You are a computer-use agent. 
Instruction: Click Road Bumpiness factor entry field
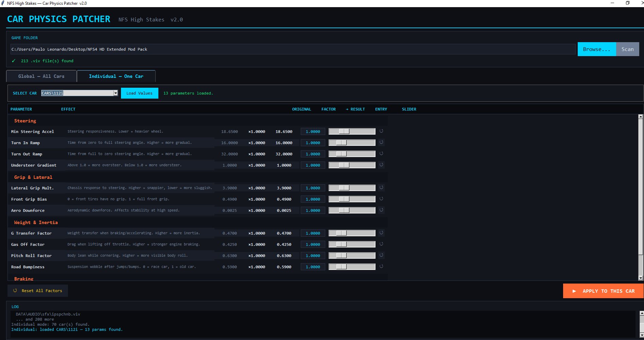313,267
